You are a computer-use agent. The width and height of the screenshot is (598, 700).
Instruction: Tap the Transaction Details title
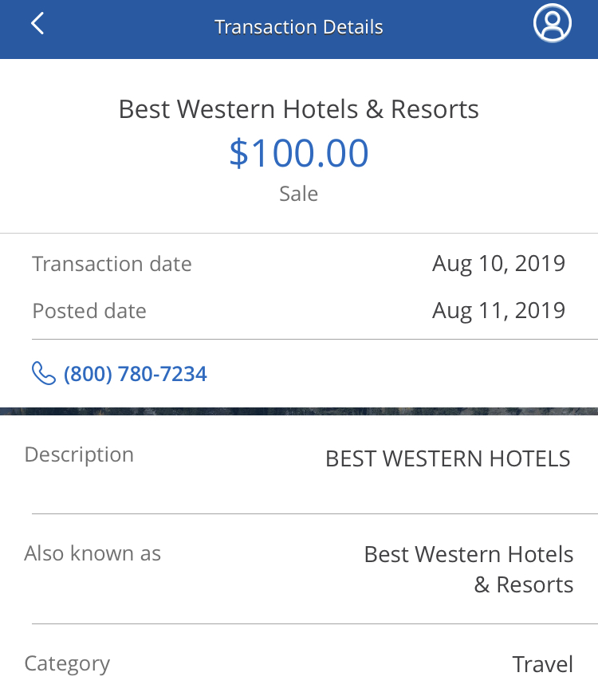[x=298, y=26]
